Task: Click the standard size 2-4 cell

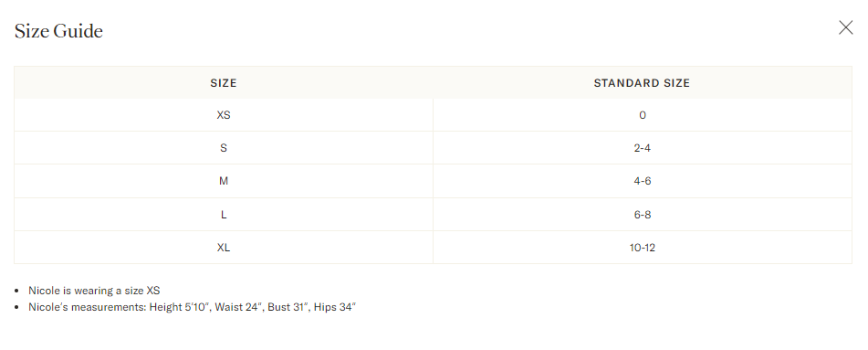Action: coord(643,148)
